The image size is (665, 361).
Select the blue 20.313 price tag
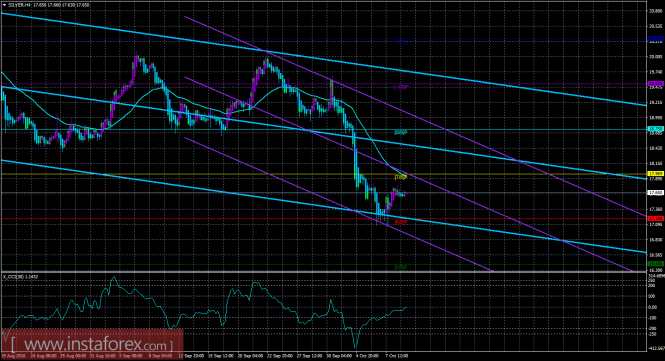coord(656,39)
